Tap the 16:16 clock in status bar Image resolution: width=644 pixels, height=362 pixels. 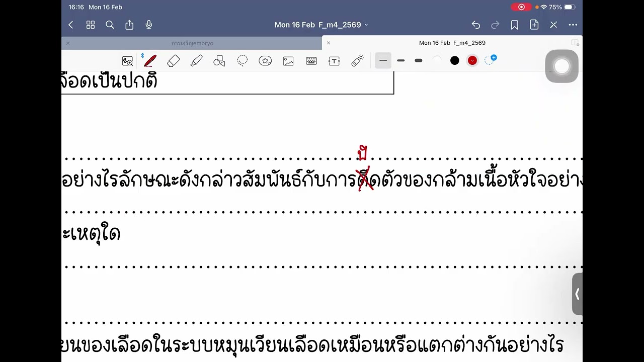pos(76,7)
